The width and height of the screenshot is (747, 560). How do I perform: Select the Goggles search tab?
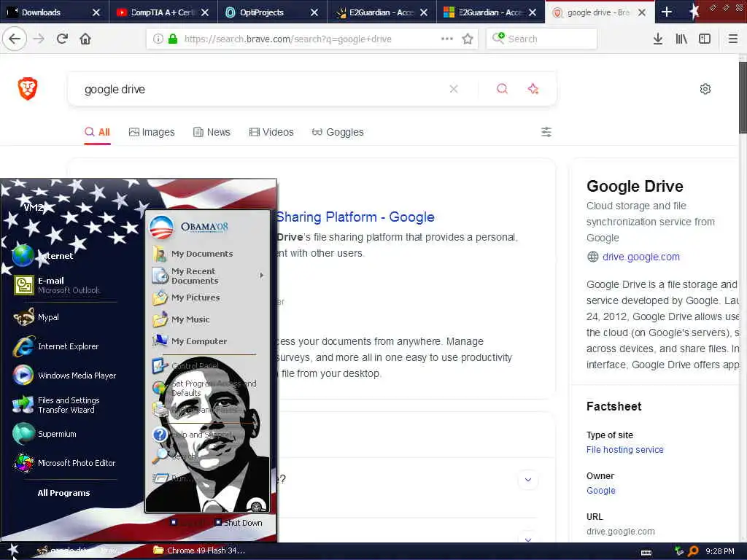[338, 132]
